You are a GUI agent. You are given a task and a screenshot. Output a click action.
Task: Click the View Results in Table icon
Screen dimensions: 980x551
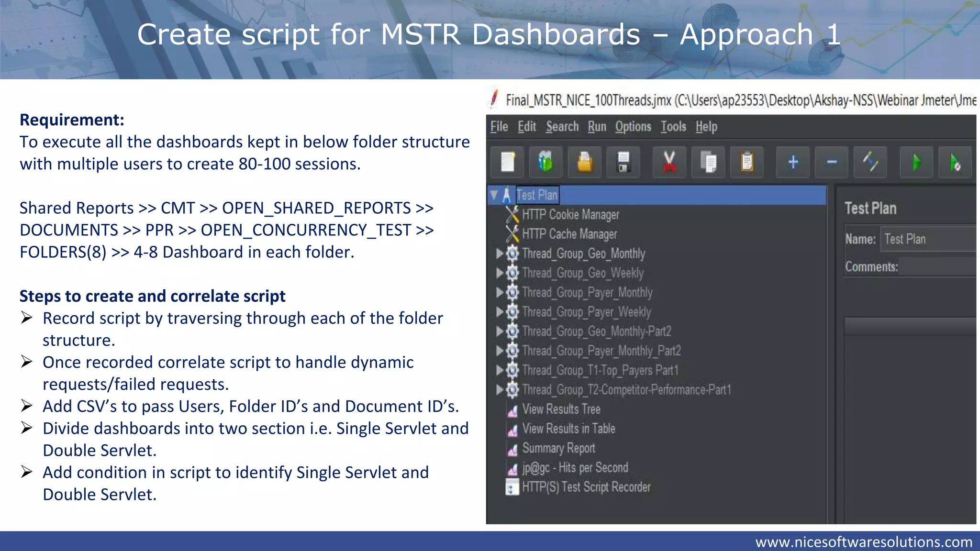pyautogui.click(x=512, y=430)
